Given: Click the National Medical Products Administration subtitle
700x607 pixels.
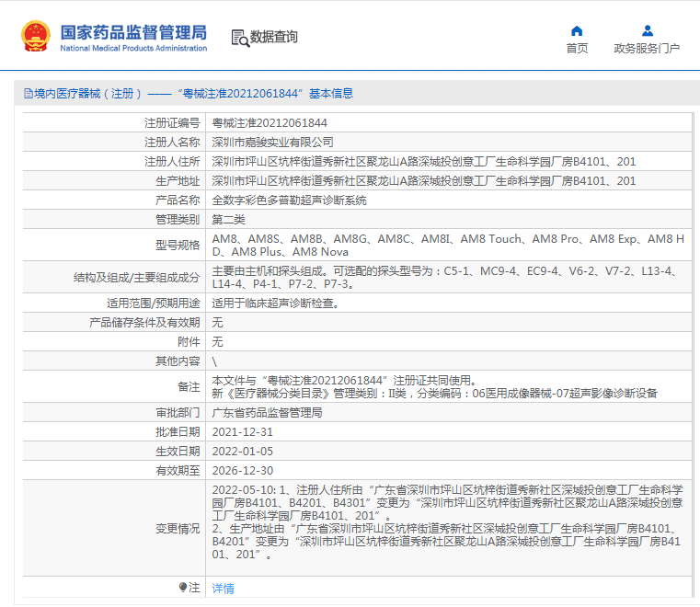Looking at the screenshot, I should tap(133, 49).
